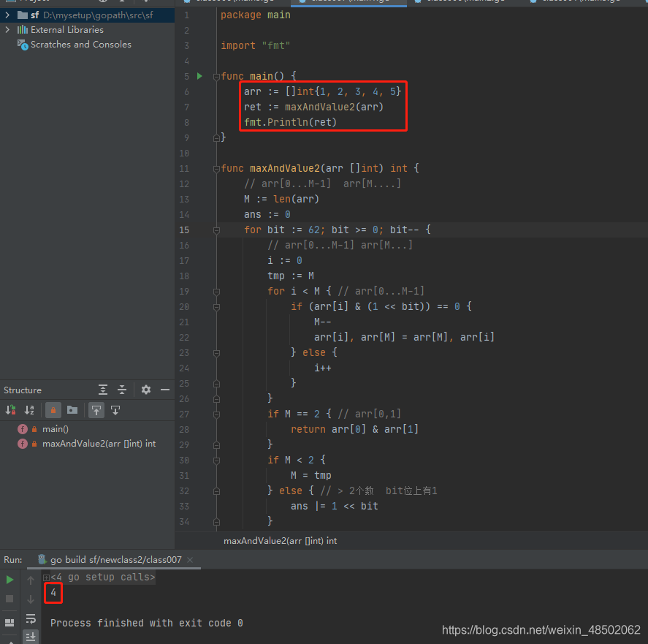Go down in run stack trace
This screenshot has width=648, height=644.
coord(31,599)
